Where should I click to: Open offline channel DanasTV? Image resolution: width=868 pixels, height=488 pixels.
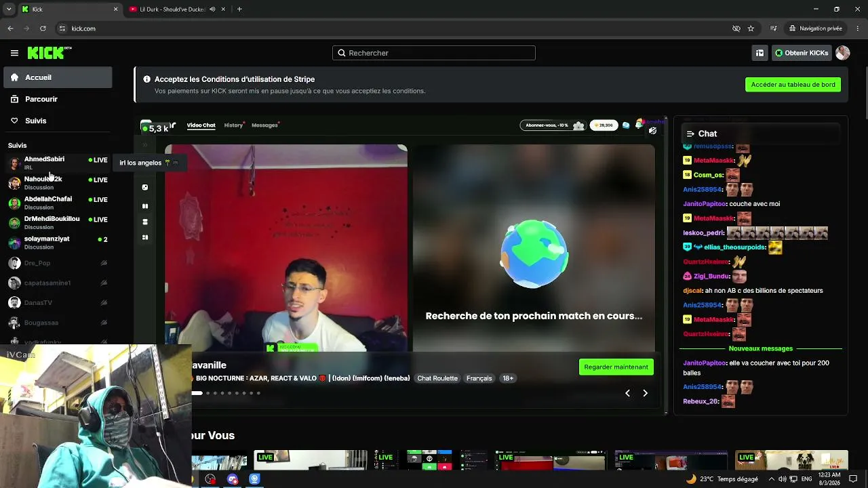click(x=58, y=303)
